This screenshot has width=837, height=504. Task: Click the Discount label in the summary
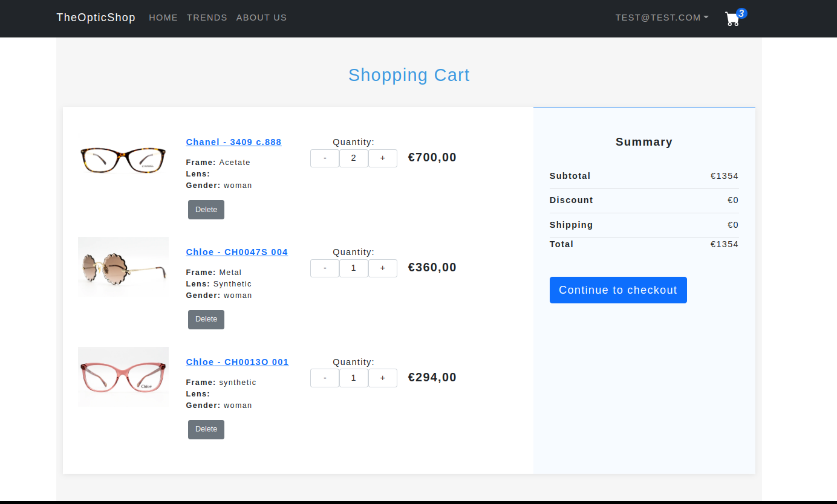click(x=572, y=200)
